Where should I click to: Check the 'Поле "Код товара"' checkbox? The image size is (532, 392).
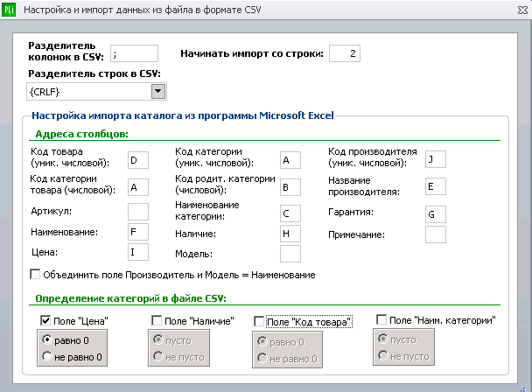pos(259,321)
